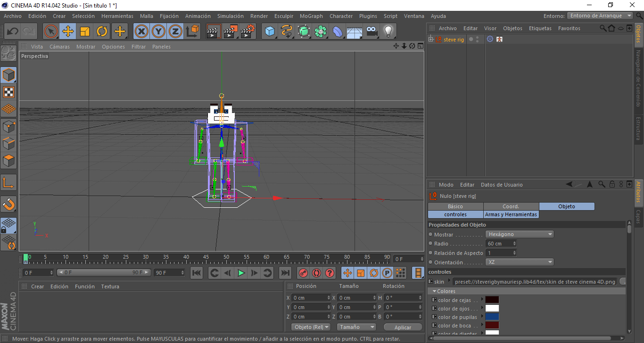Open the Etiquetas menu in object manager

pyautogui.click(x=540, y=28)
